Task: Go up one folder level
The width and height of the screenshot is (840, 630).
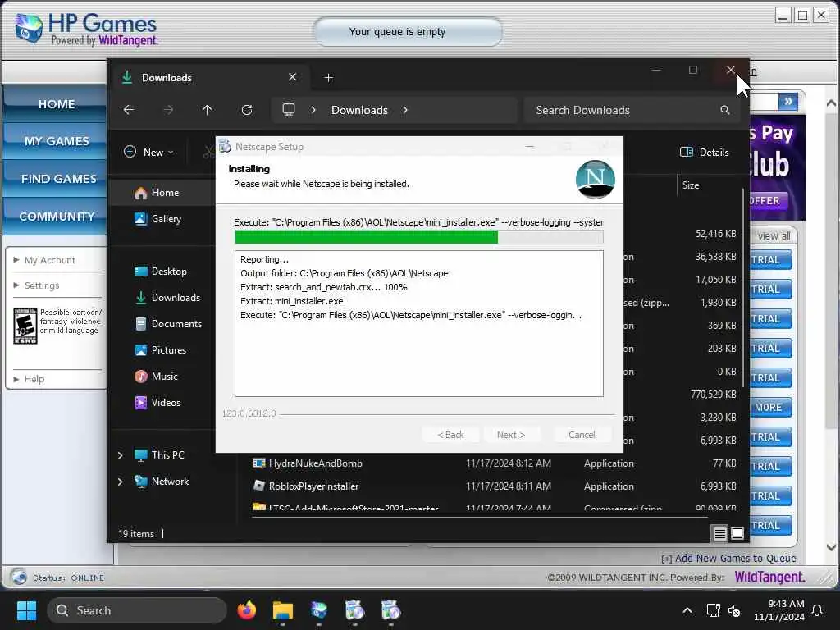Action: (x=208, y=110)
